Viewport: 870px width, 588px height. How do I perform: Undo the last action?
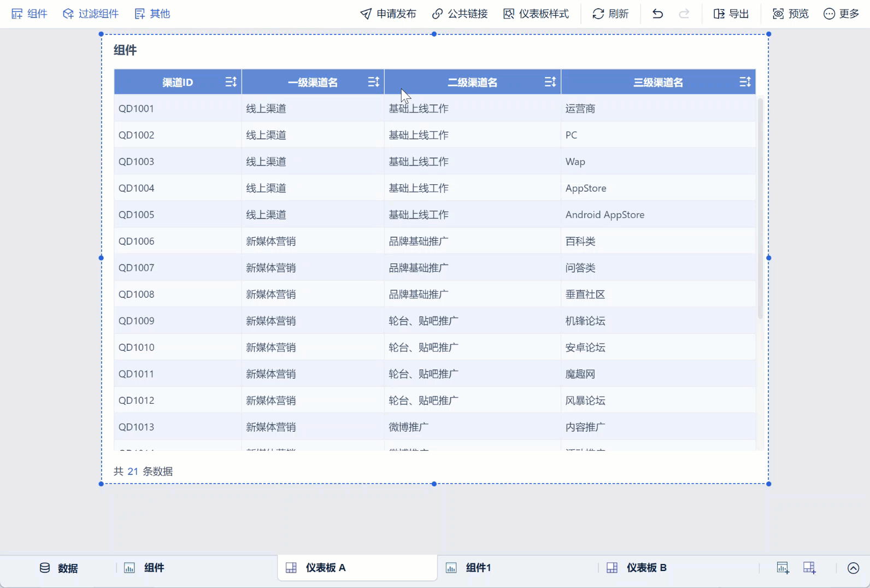pos(657,14)
